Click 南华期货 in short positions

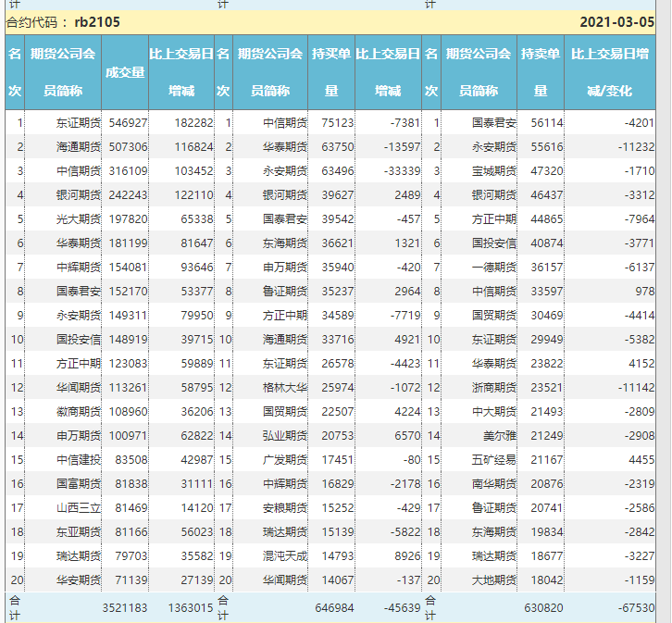[494, 484]
